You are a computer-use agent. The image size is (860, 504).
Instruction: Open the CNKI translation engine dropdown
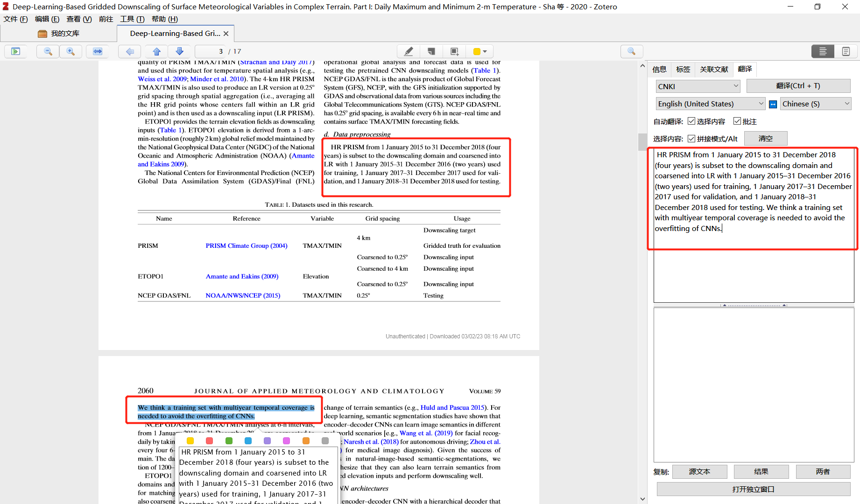point(698,86)
